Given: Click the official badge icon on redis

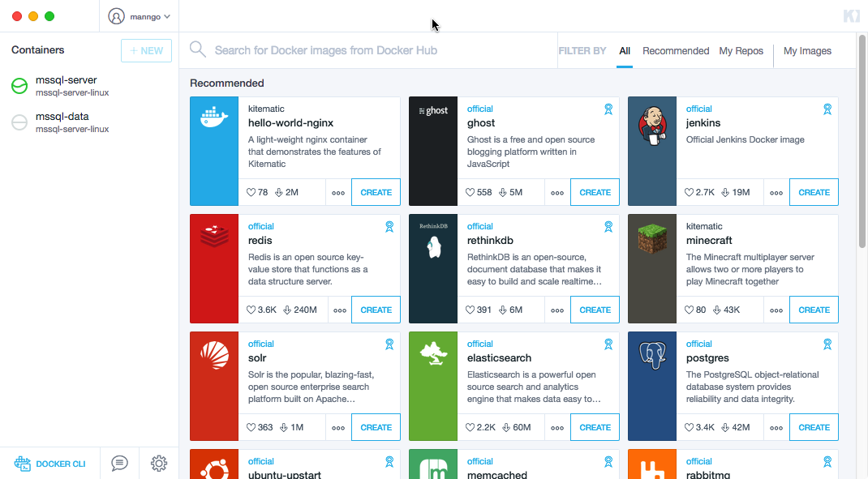Looking at the screenshot, I should coord(389,227).
